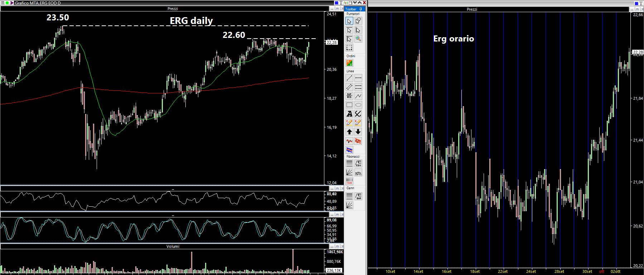Select the Fibonacci fan tool

(x=349, y=172)
